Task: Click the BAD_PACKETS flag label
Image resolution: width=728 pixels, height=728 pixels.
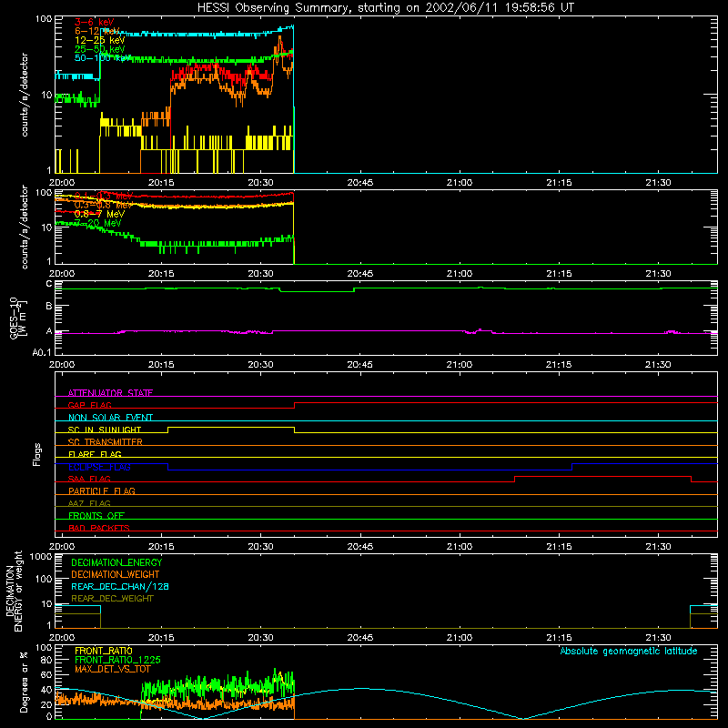Action: (x=99, y=528)
